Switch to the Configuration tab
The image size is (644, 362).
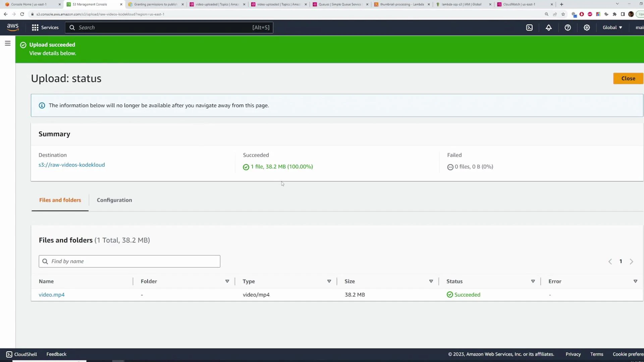point(114,200)
